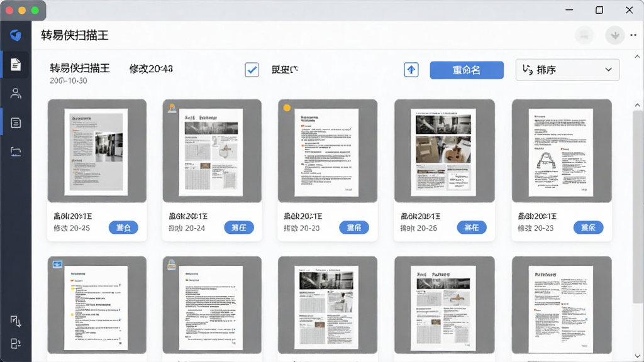Toggle the select-all checkbox in toolbar
Image resolution: width=644 pixels, height=362 pixels.
(x=252, y=70)
